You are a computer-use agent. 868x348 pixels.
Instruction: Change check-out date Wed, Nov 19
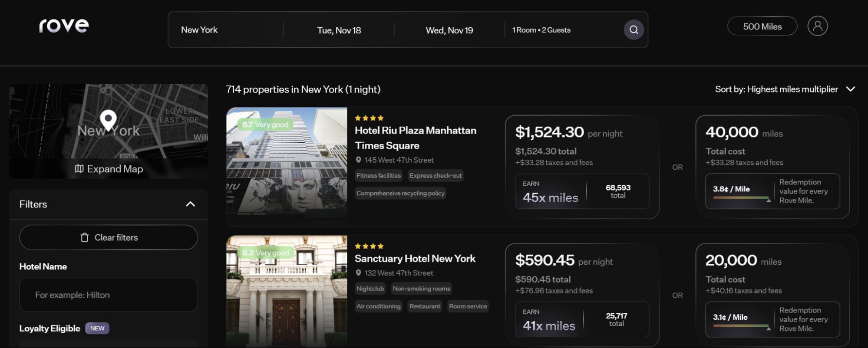click(x=449, y=30)
